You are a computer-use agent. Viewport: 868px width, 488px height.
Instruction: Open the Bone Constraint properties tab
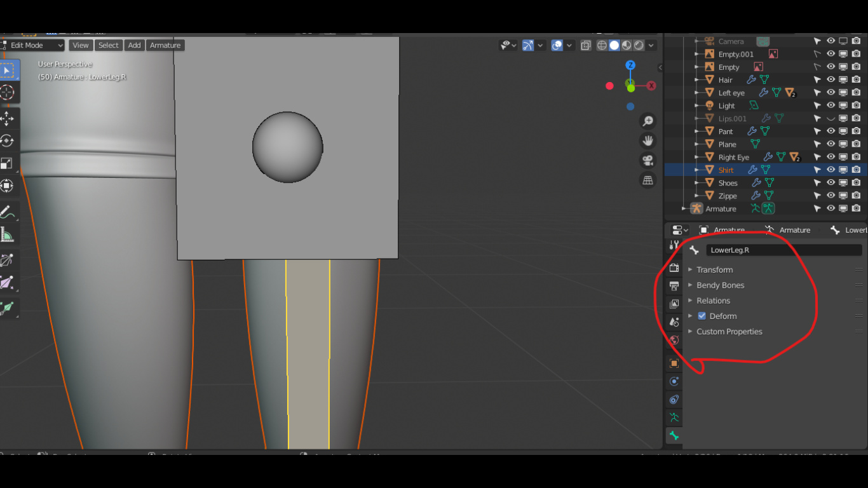pos(674,454)
